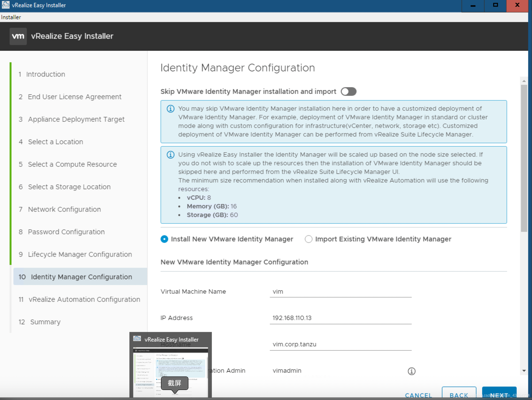Click info icon in skip installation notice
This screenshot has width=532, height=400.
(x=171, y=109)
